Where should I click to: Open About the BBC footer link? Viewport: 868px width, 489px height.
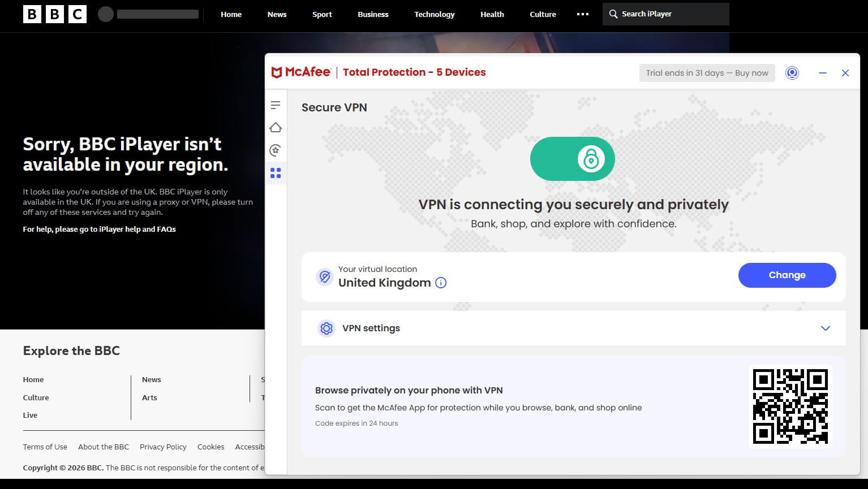104,447
